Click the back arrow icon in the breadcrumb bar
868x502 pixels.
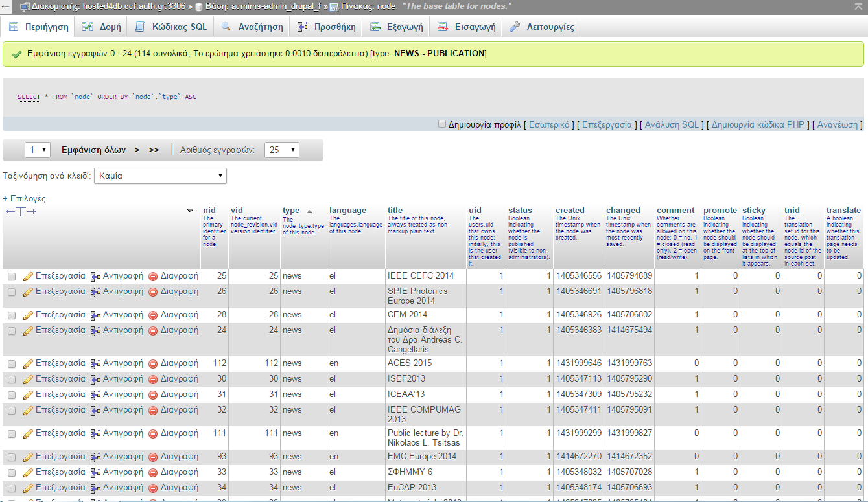[6, 6]
